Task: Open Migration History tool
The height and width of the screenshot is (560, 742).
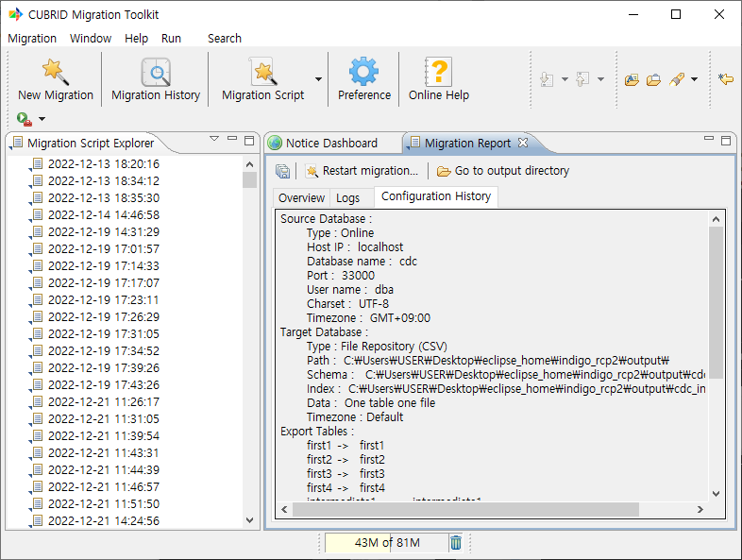Action: pos(156,79)
